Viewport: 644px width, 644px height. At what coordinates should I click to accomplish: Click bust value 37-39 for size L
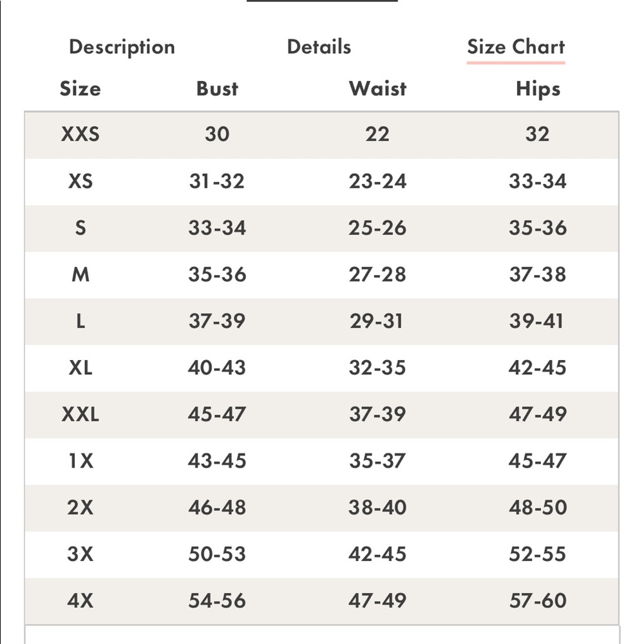pos(217,321)
